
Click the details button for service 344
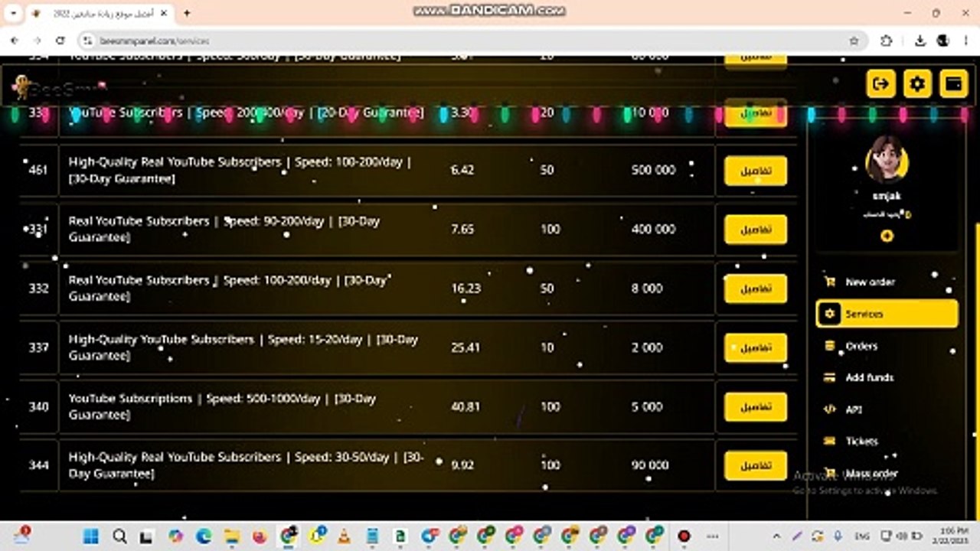point(756,465)
